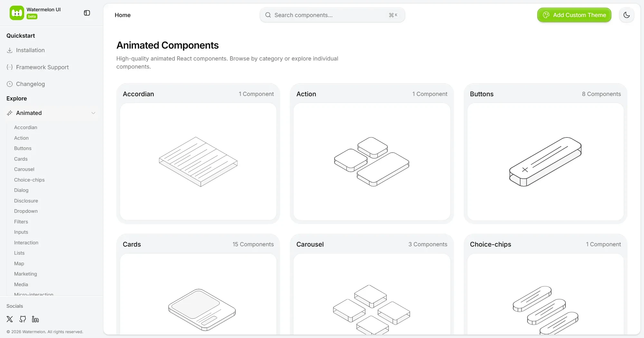The image size is (644, 338).
Task: Select Interaction in the sidebar
Action: [x=26, y=243]
